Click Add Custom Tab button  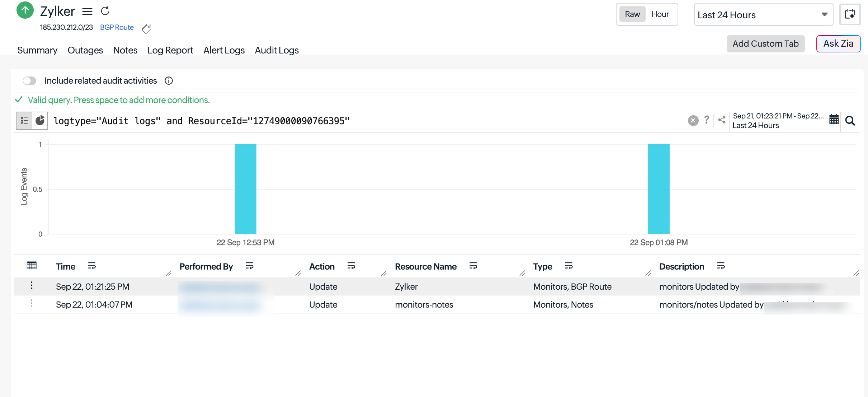(765, 44)
